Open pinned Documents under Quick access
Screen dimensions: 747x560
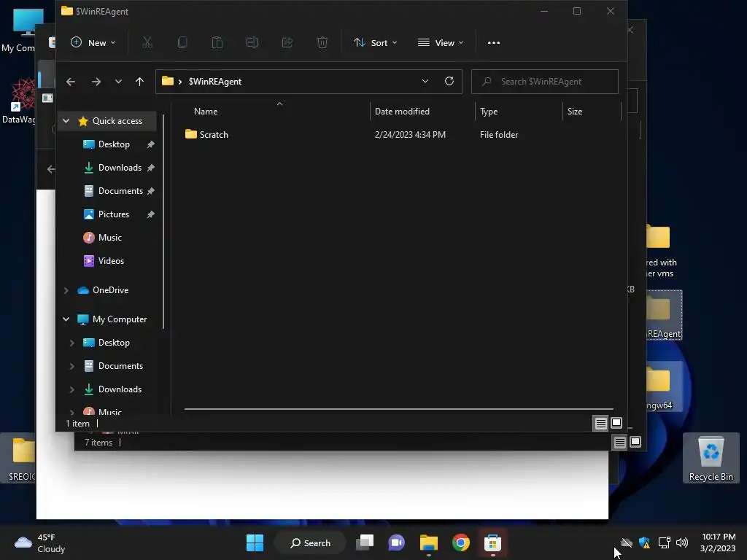[x=120, y=191]
